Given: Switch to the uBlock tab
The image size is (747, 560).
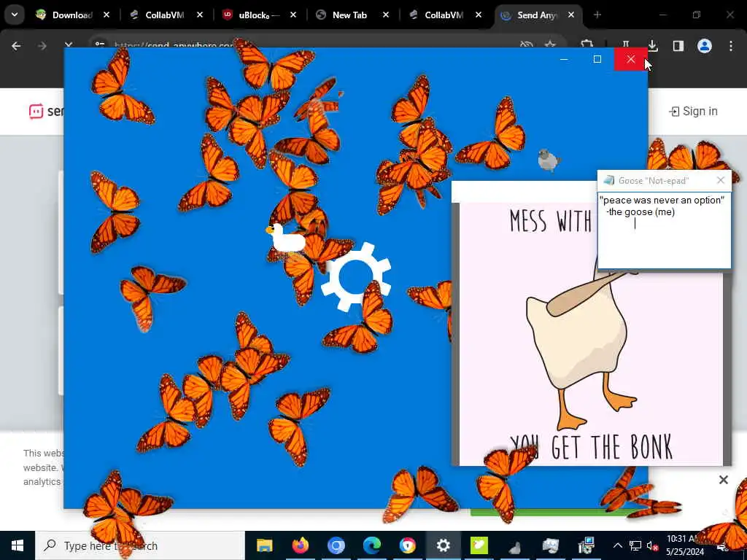Looking at the screenshot, I should click(258, 15).
